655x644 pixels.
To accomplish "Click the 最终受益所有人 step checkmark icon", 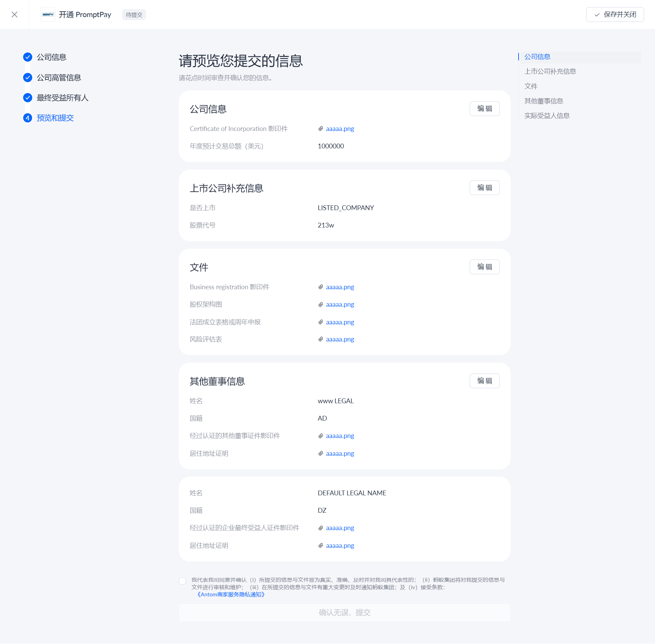I will pyautogui.click(x=28, y=98).
